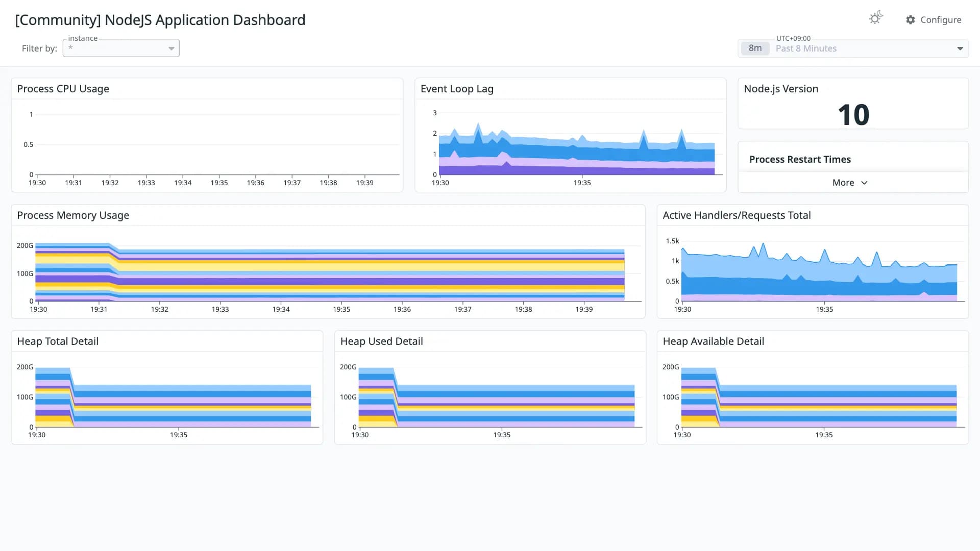Click the Node.js Version value 10
Screen dimensions: 980x551
853,115
